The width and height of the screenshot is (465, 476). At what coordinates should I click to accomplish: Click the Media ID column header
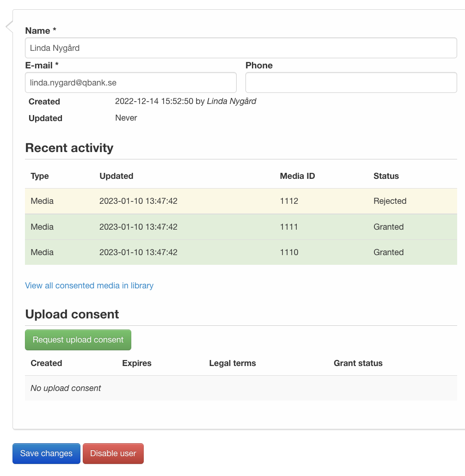click(297, 176)
